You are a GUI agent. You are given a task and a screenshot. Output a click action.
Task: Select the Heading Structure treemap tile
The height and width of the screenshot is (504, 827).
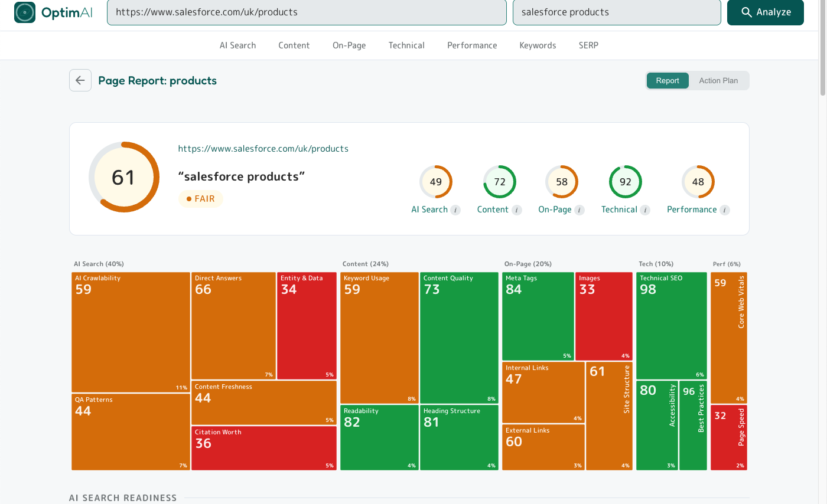(460, 437)
